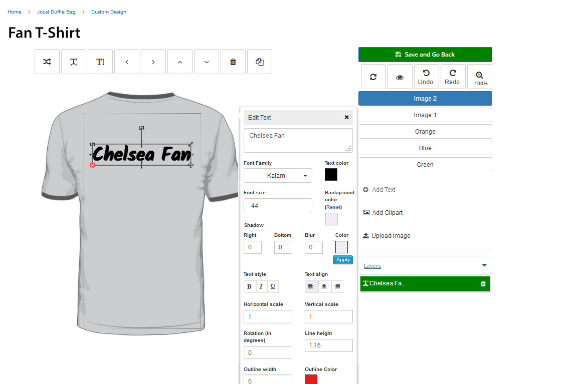
Task: Click the rotation handle above the text
Action: pos(141,128)
